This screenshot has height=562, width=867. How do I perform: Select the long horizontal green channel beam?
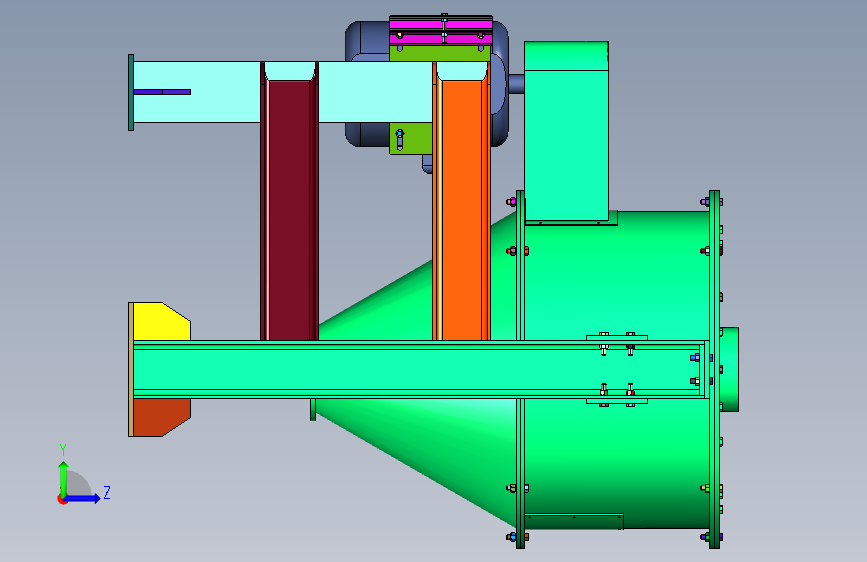click(x=420, y=369)
